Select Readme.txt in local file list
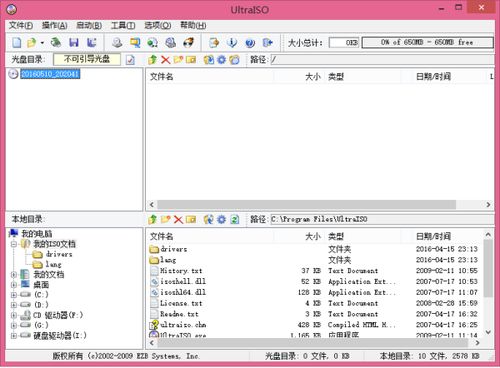The width and height of the screenshot is (500, 368). (x=179, y=314)
